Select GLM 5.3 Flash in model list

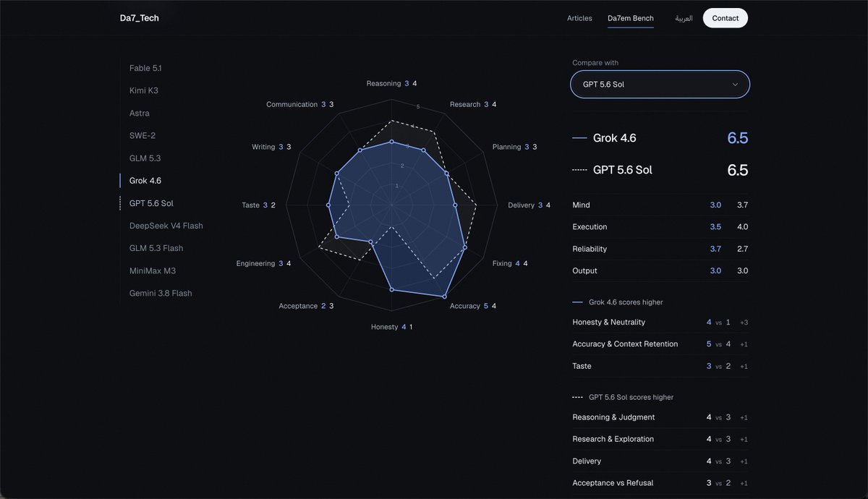[x=156, y=248]
